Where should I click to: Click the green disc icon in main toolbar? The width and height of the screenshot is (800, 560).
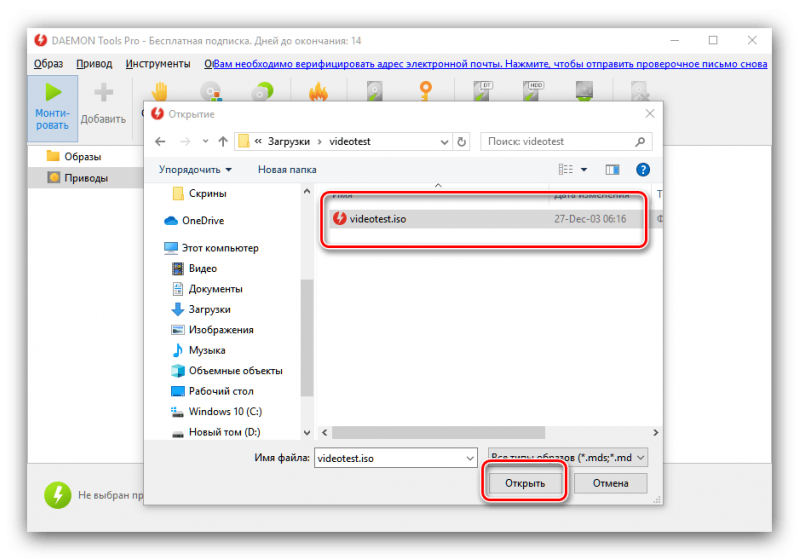263,91
